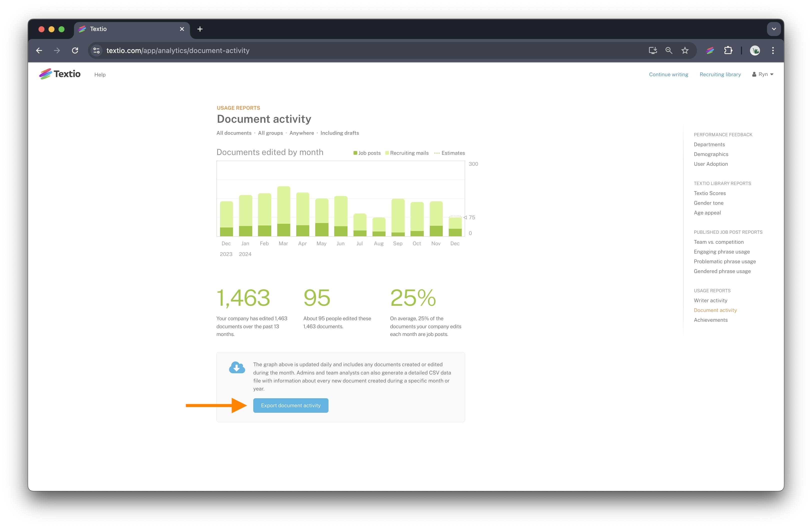812x528 pixels.
Task: Click the All groups filter
Action: coord(270,133)
